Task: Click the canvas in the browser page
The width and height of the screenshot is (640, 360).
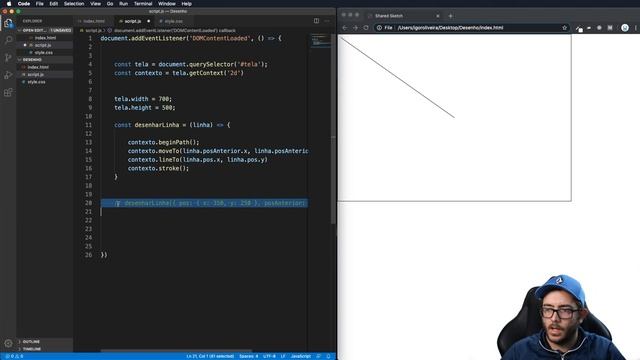Action: pyautogui.click(x=455, y=118)
